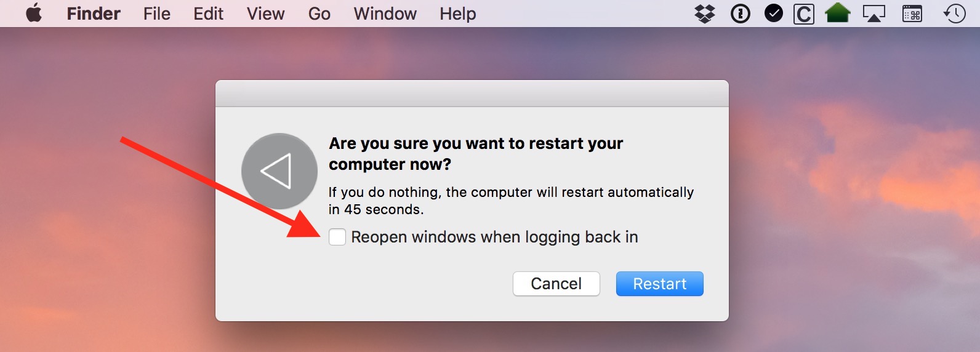Open the boxed letter C menu bar icon
Image resolution: width=980 pixels, height=352 pixels.
804,14
